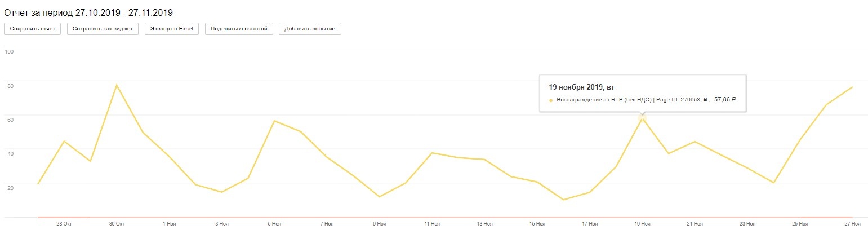The height and width of the screenshot is (234, 868).
Task: Click tooltip header "19 ноября 2019, вт"
Action: (x=582, y=87)
